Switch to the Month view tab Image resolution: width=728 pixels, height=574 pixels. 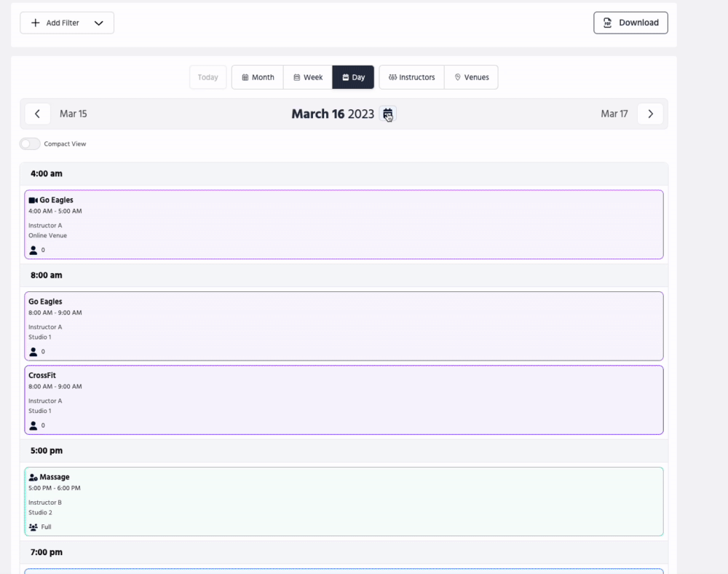[x=258, y=77]
